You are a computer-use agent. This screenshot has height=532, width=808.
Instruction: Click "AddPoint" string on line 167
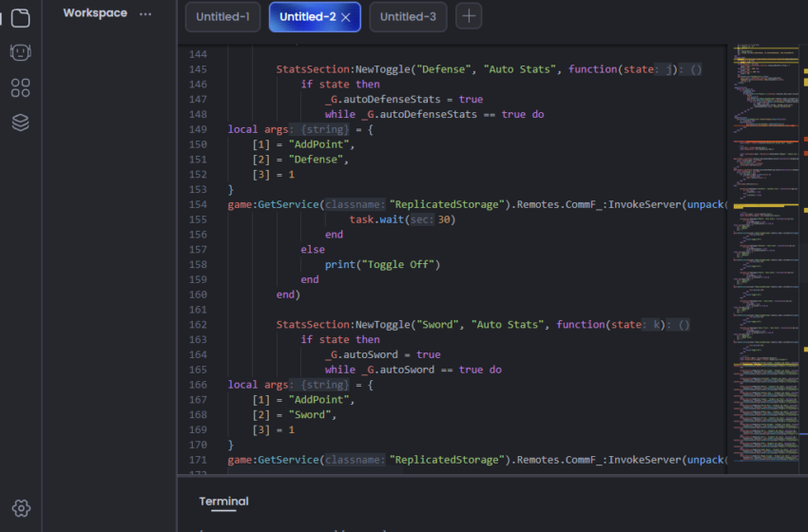click(x=319, y=400)
